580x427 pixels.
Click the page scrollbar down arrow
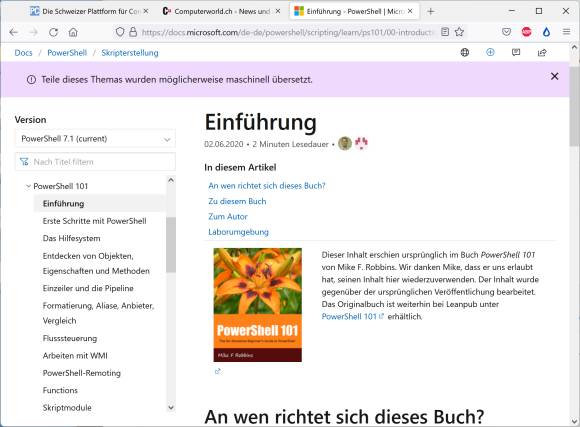574,421
